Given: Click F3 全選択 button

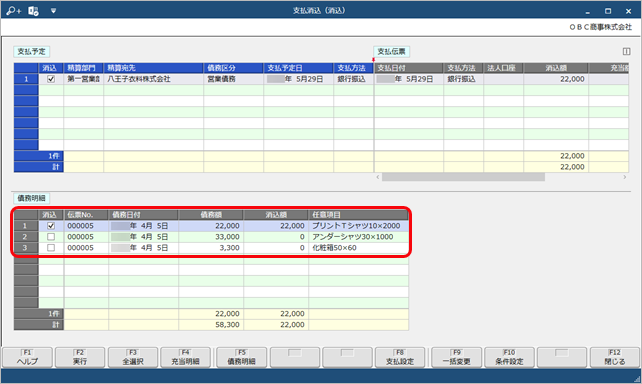Looking at the screenshot, I should point(133,357).
